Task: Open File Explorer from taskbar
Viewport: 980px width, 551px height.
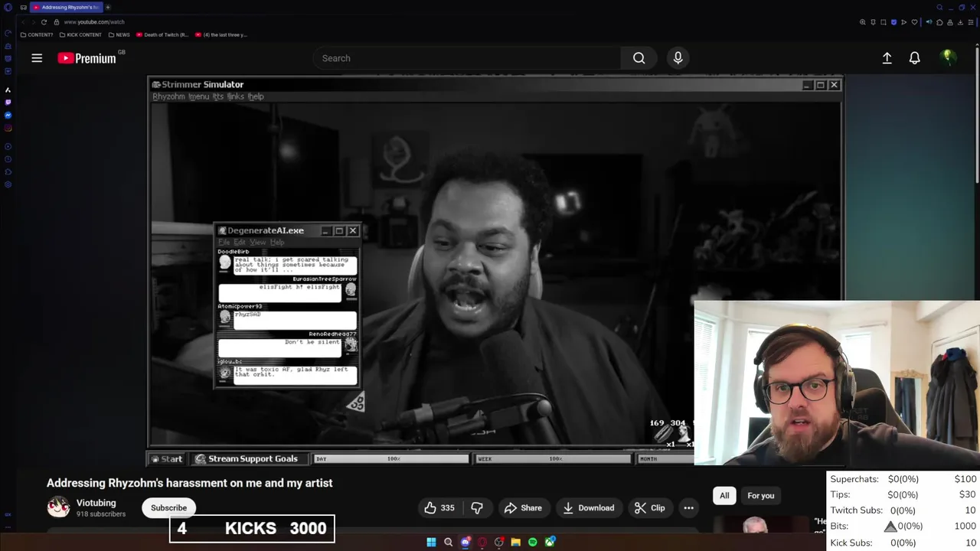Action: (516, 542)
